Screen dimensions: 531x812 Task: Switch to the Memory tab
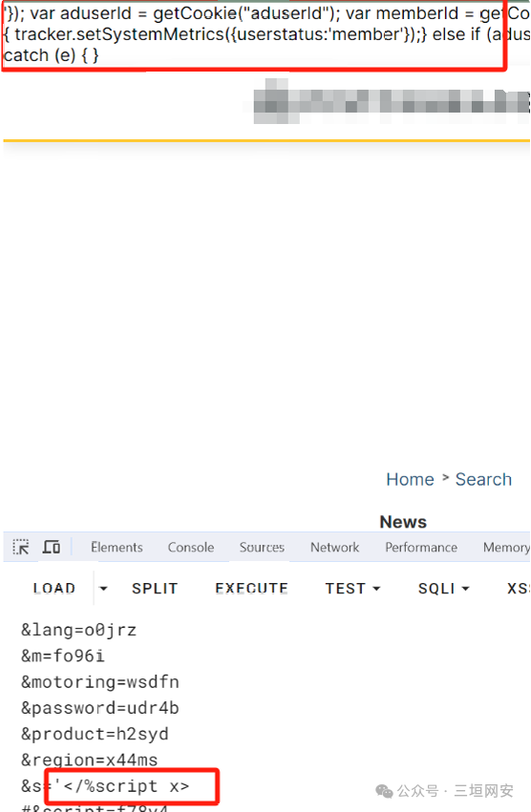[x=506, y=548]
